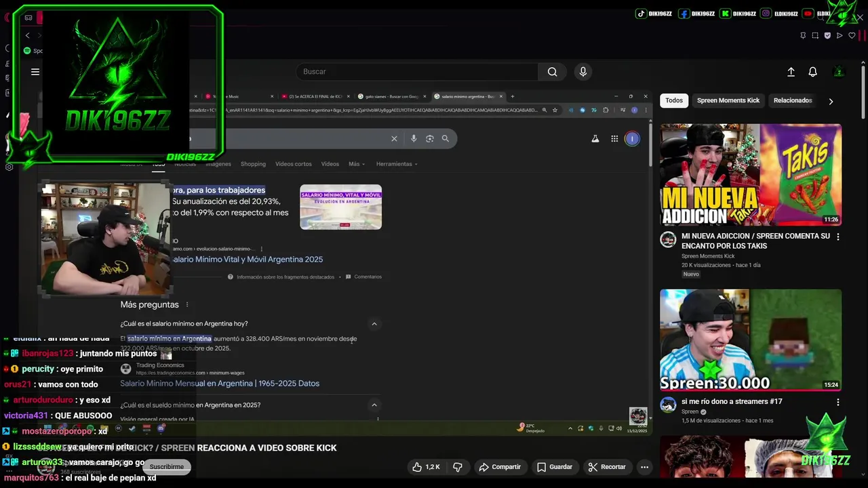The width and height of the screenshot is (868, 488).
Task: Activate YouTube voice search microphone
Action: (x=583, y=72)
